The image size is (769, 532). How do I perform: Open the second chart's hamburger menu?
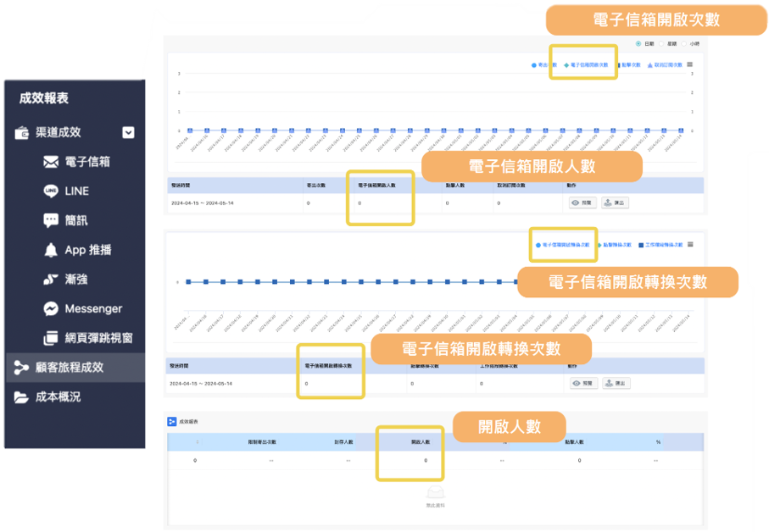[x=690, y=245]
